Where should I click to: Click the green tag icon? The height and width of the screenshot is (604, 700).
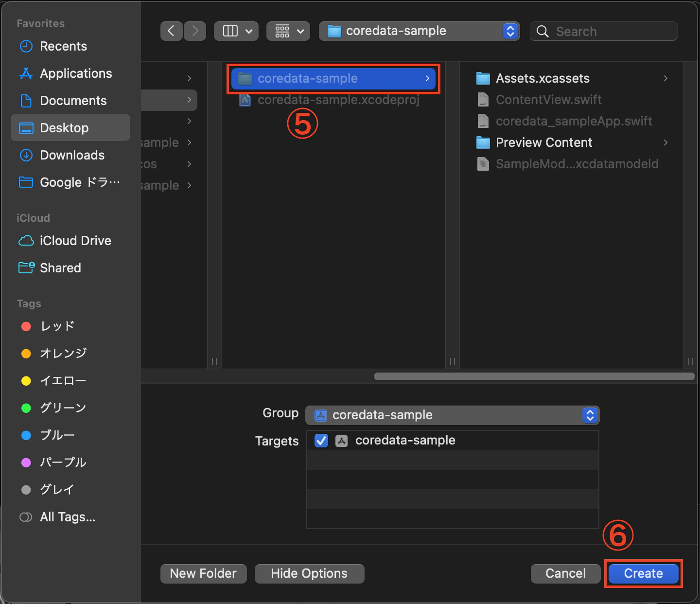pyautogui.click(x=26, y=408)
